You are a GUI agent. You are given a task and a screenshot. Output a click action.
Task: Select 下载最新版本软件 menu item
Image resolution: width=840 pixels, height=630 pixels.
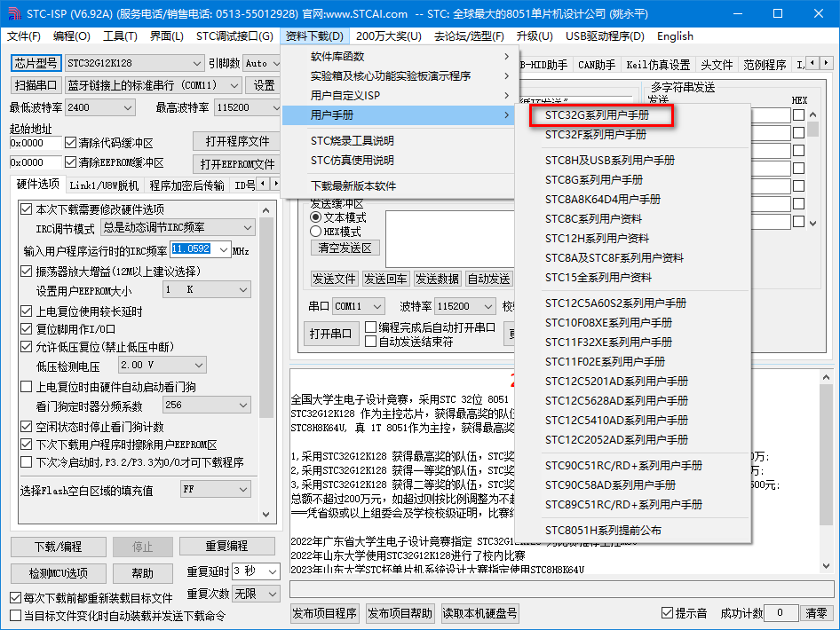pos(353,185)
